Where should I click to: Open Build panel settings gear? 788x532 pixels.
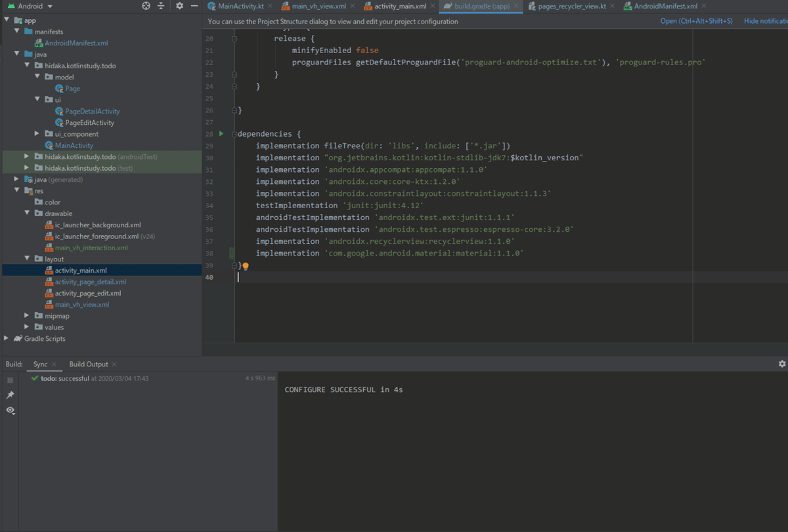781,364
